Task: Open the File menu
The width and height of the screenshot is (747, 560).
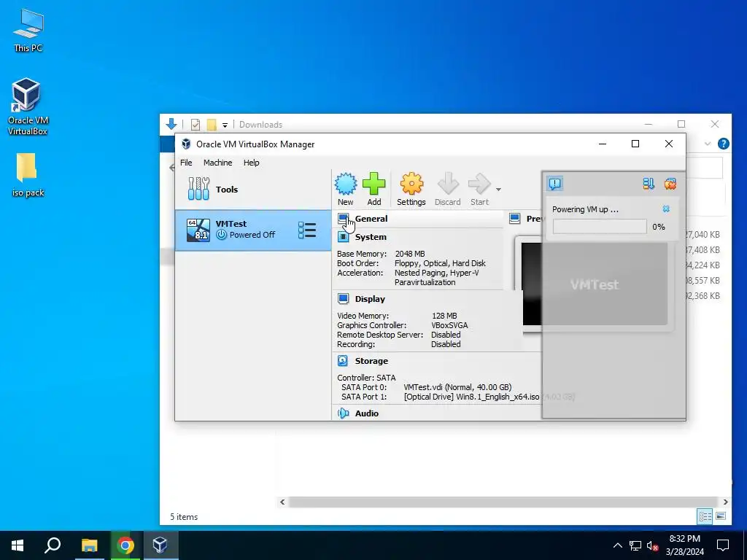Action: point(186,163)
